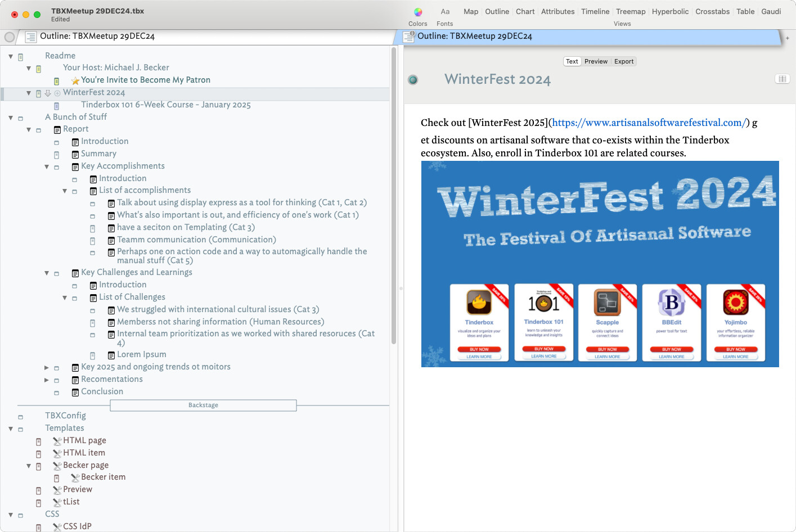Screen dimensions: 796x532
Task: Collapse A Bunch of Stuff
Action: (x=11, y=118)
